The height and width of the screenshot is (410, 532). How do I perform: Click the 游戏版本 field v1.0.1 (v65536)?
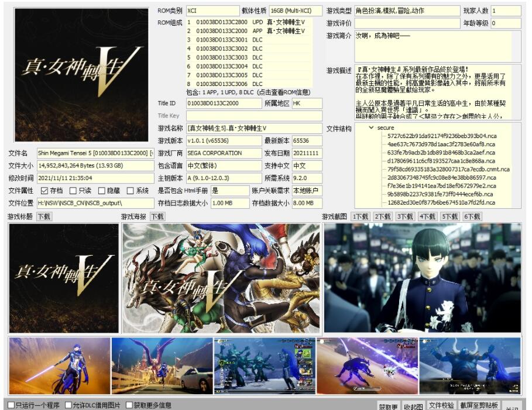224,141
